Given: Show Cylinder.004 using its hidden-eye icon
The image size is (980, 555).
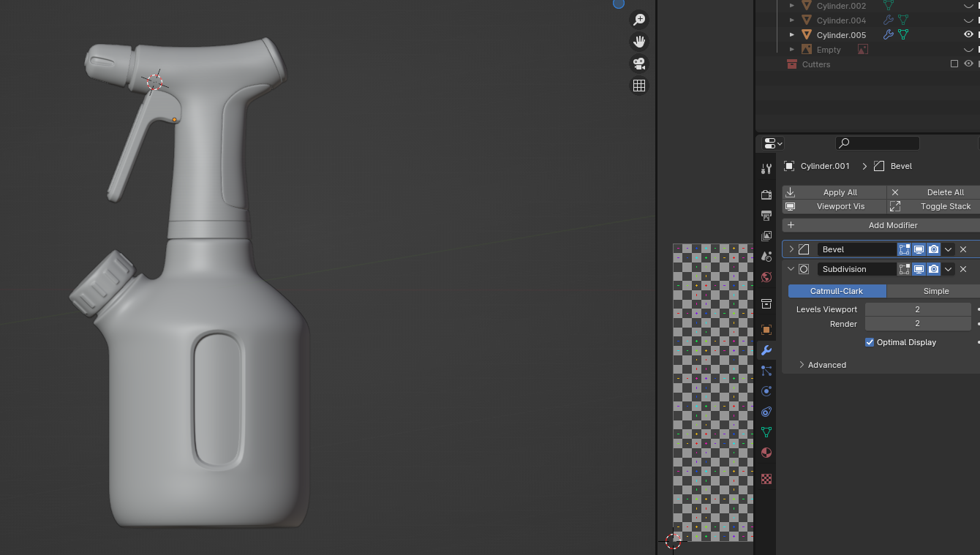Looking at the screenshot, I should (969, 20).
